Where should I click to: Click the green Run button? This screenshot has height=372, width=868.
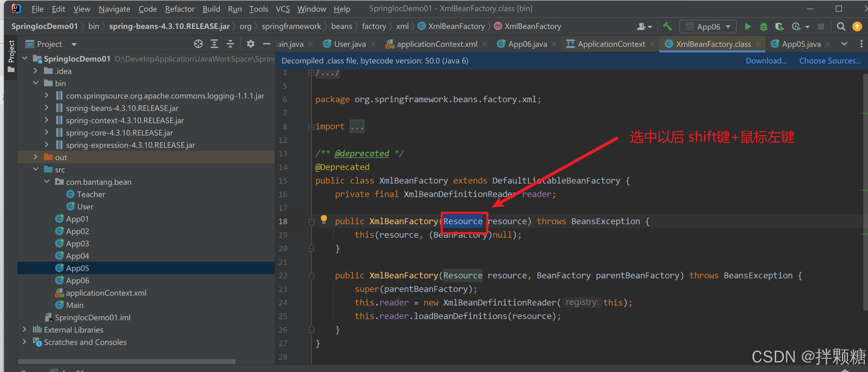point(747,27)
